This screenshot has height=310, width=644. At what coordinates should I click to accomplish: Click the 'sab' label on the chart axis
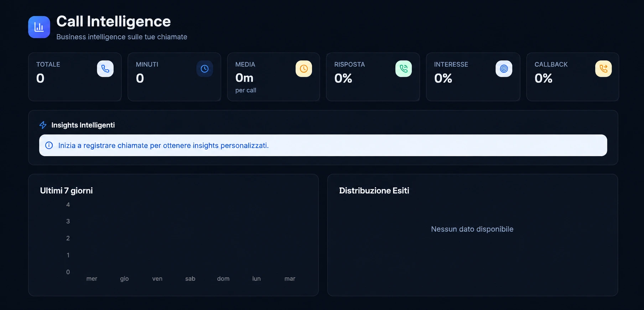pos(190,279)
